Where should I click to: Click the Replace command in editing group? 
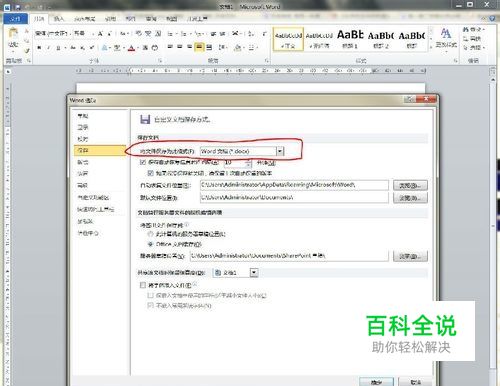coord(473,39)
